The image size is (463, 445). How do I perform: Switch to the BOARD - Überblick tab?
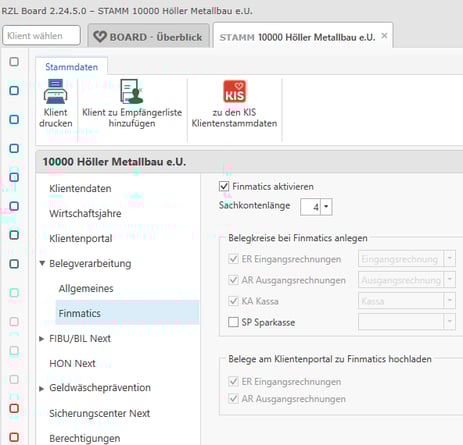[148, 36]
